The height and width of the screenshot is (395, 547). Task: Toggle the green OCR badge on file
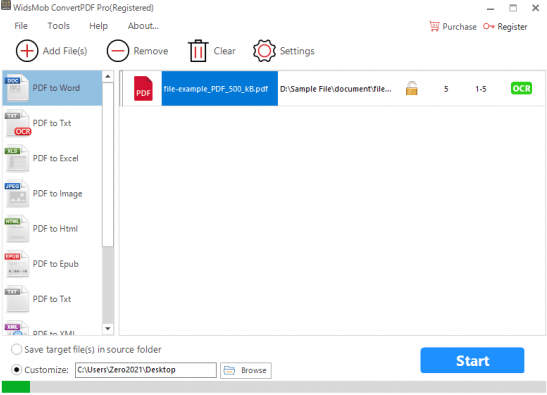point(521,88)
